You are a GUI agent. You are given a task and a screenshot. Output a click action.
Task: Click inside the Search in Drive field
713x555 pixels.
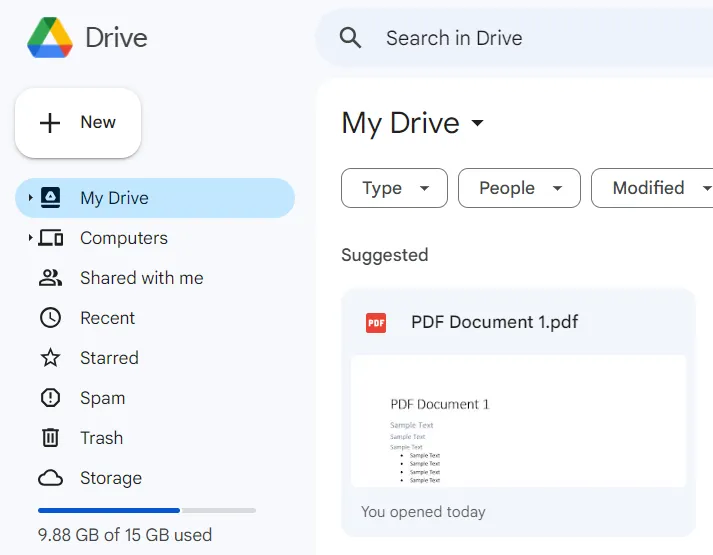(x=520, y=38)
